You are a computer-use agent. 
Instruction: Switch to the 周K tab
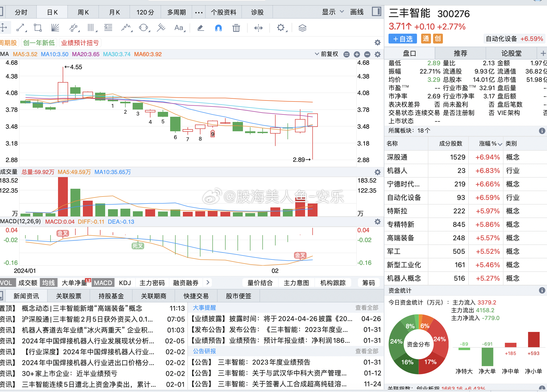click(x=83, y=12)
